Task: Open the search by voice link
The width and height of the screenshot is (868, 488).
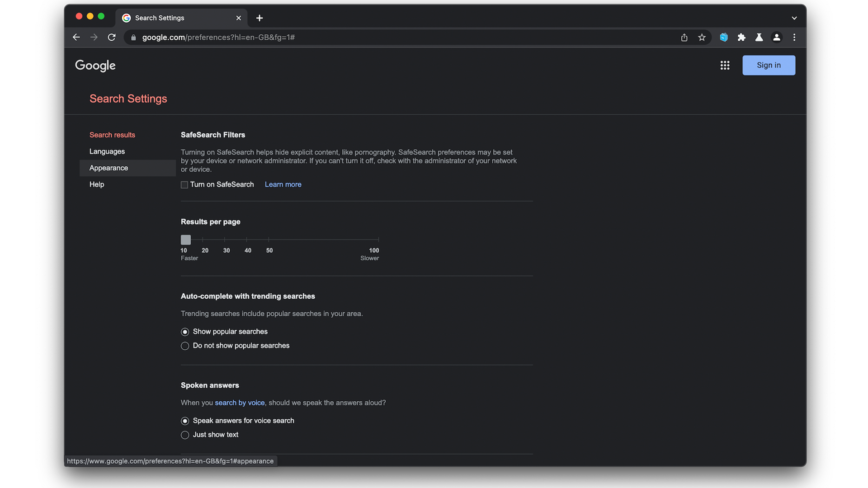Action: point(240,403)
